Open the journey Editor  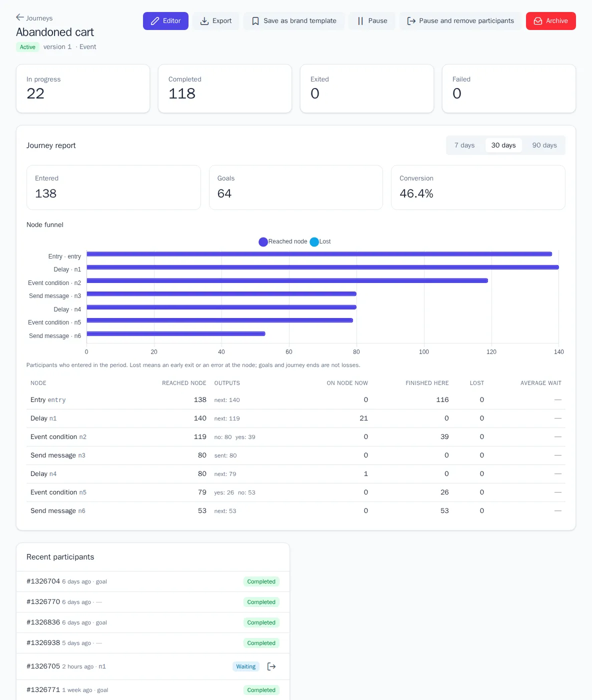click(165, 21)
